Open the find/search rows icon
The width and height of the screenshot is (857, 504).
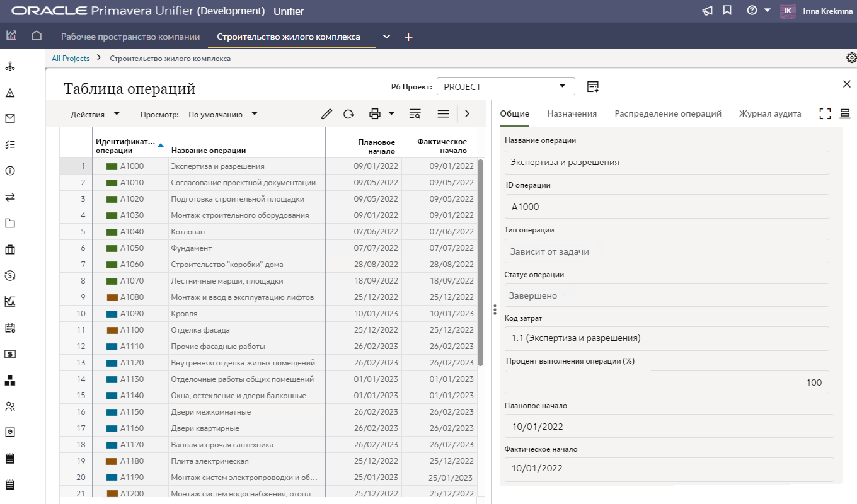tap(415, 114)
